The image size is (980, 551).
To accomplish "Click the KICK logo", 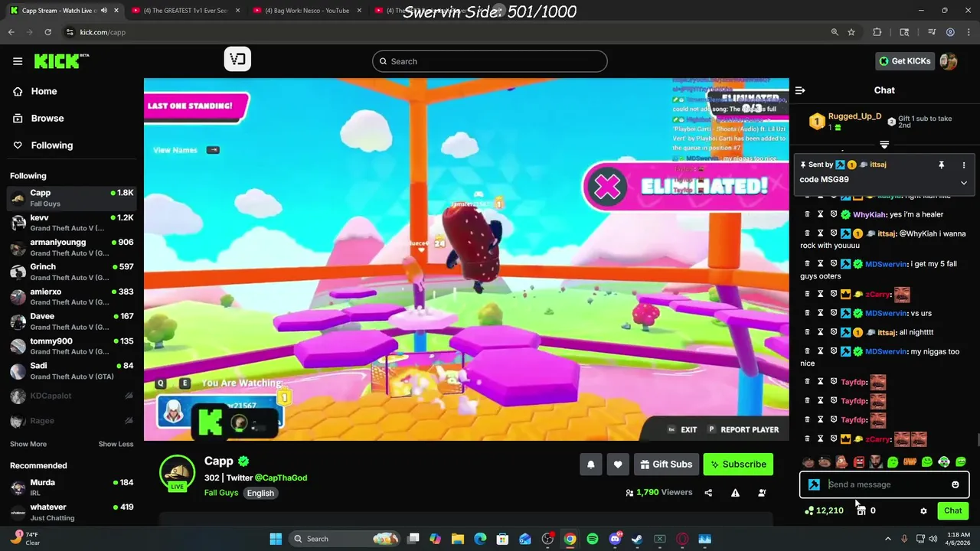I will click(61, 61).
